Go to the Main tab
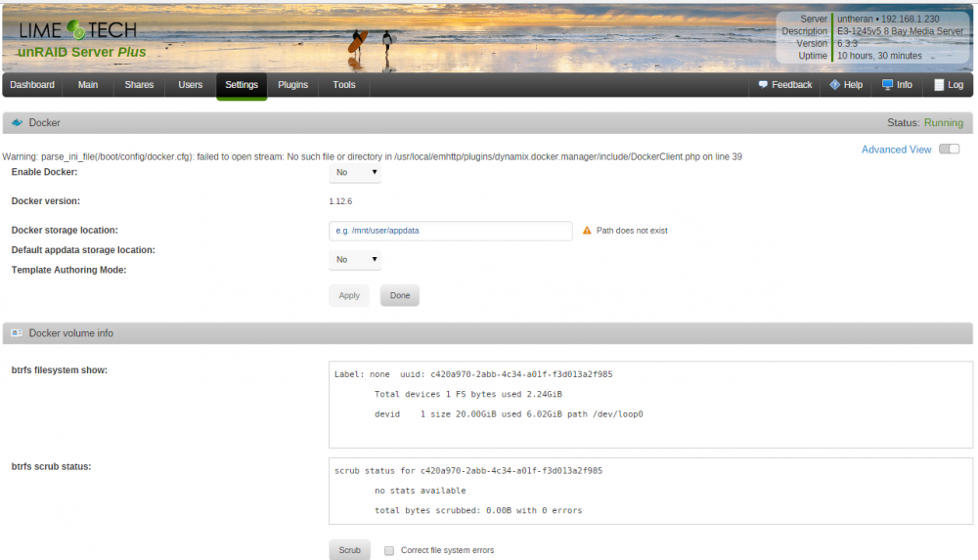The image size is (978, 560). [88, 85]
